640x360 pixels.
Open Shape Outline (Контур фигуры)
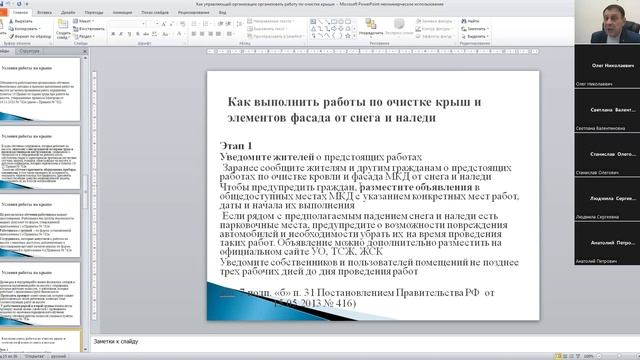pos(435,29)
